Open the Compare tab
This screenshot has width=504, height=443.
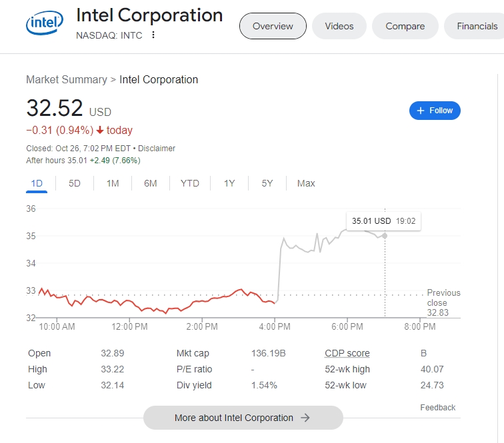405,26
